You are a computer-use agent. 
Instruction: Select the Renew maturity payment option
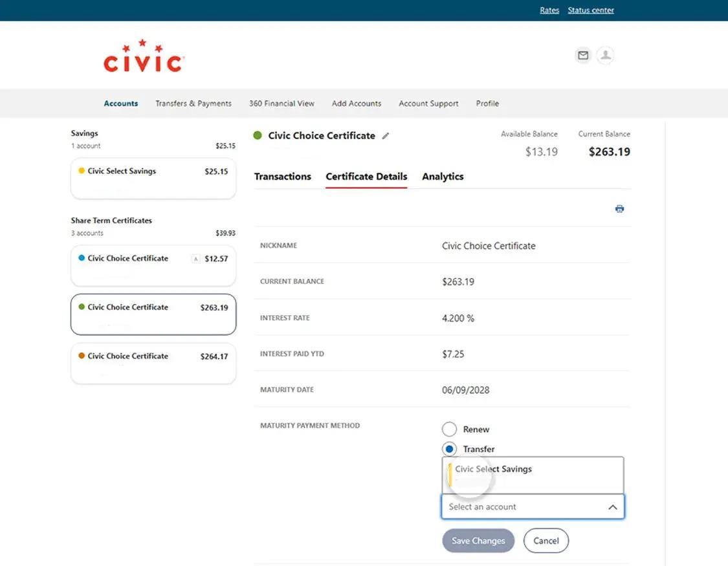point(450,429)
